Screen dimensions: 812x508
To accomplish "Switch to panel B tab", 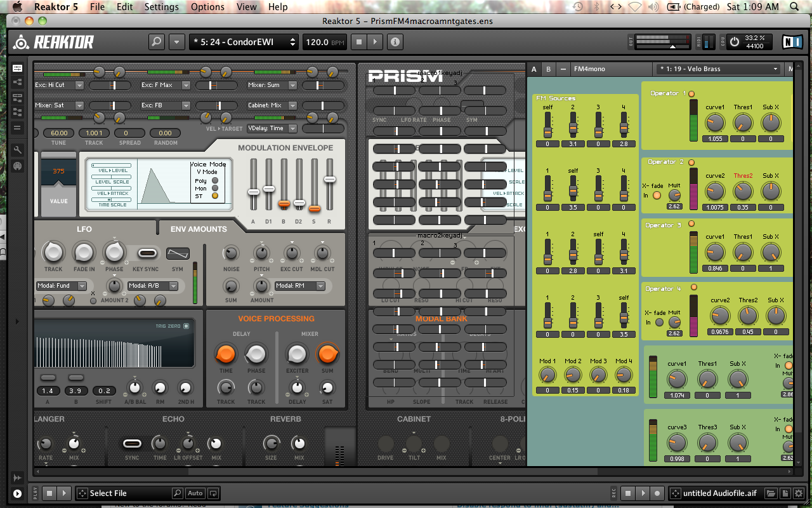I will tap(548, 69).
